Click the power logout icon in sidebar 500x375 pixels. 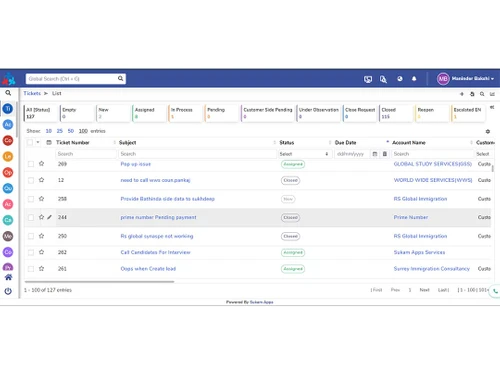(8, 291)
